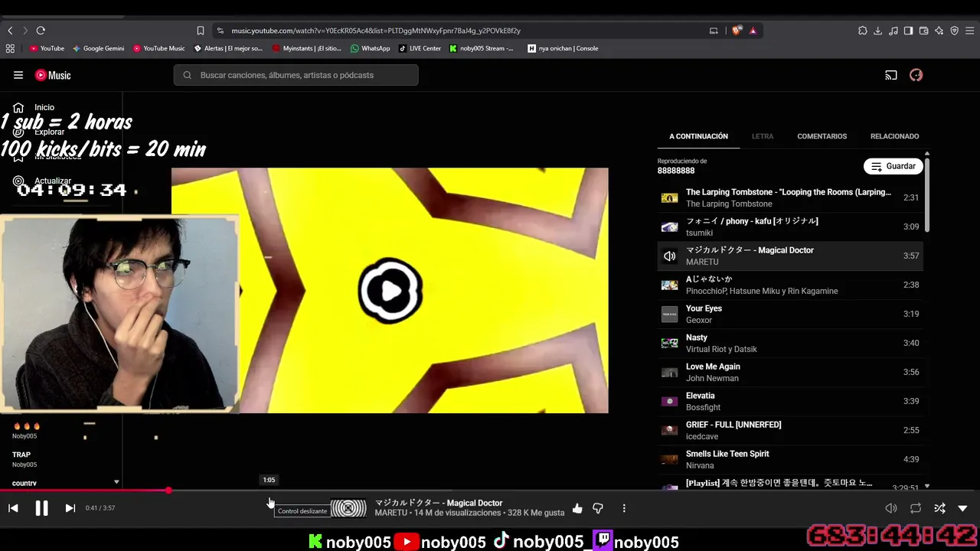Open the bookmarks apps grid icon
Viewport: 980px width, 551px height.
pos(10,48)
